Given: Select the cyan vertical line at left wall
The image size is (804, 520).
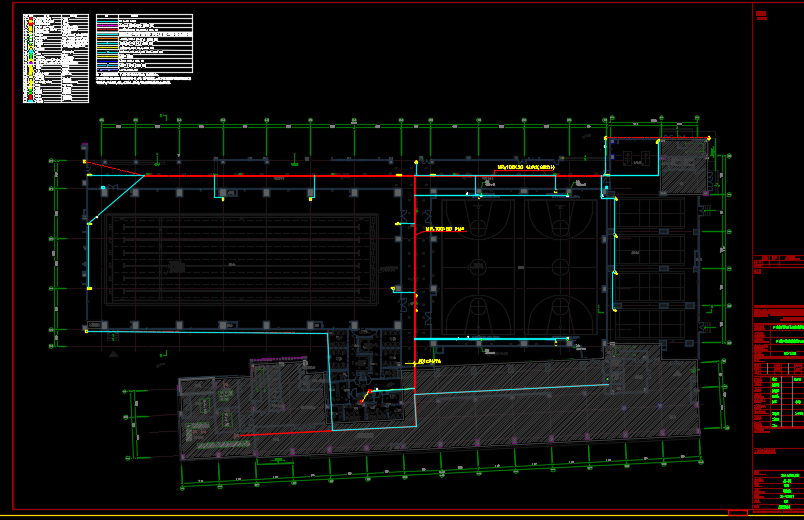Looking at the screenshot, I should tap(88, 255).
